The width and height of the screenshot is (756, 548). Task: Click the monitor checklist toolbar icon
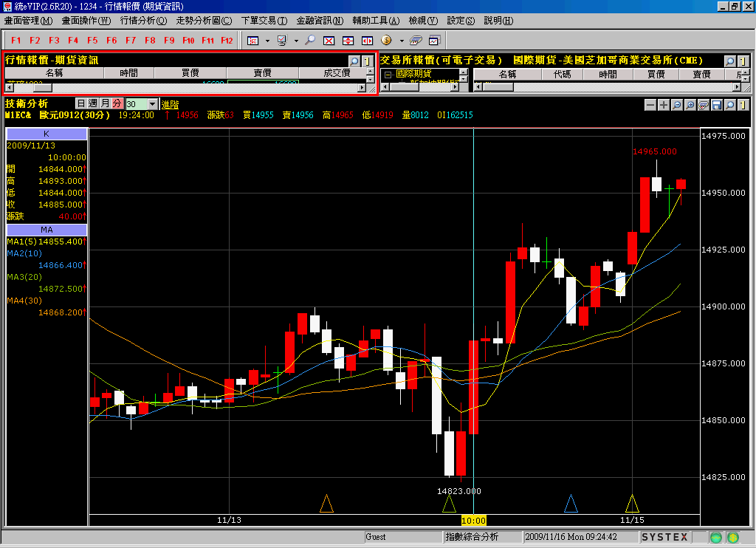282,41
